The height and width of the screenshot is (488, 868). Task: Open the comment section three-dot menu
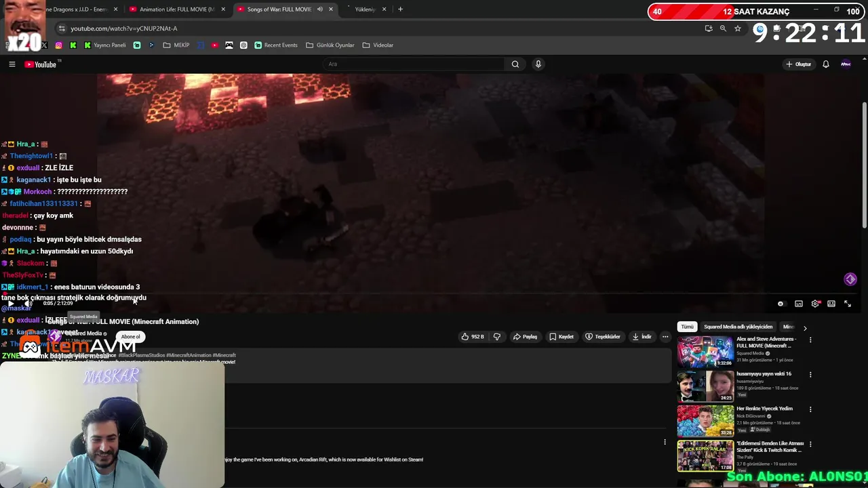[x=665, y=442]
